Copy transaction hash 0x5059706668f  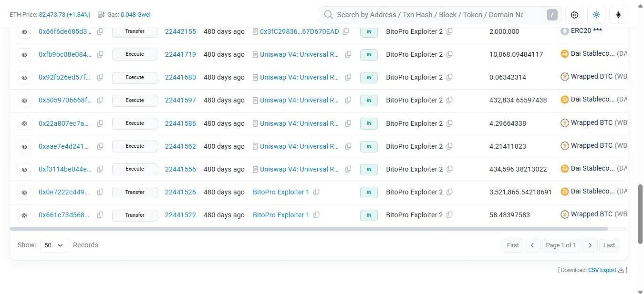(x=100, y=100)
